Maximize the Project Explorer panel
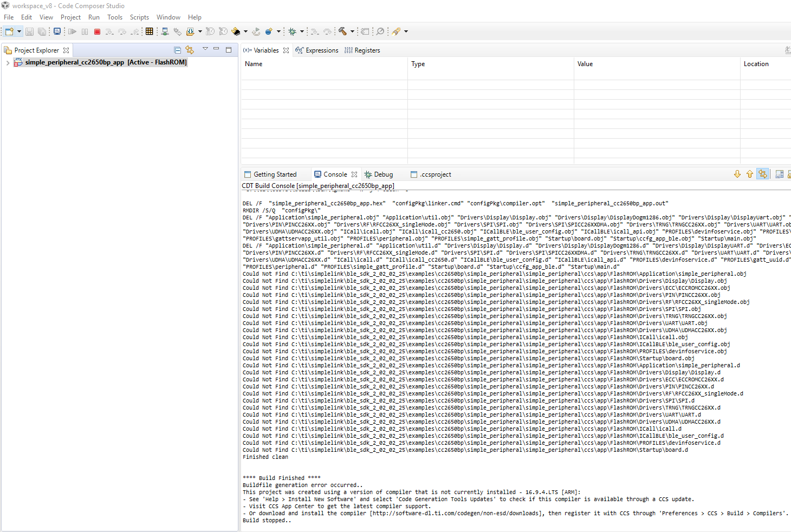The image size is (791, 532). [x=229, y=49]
